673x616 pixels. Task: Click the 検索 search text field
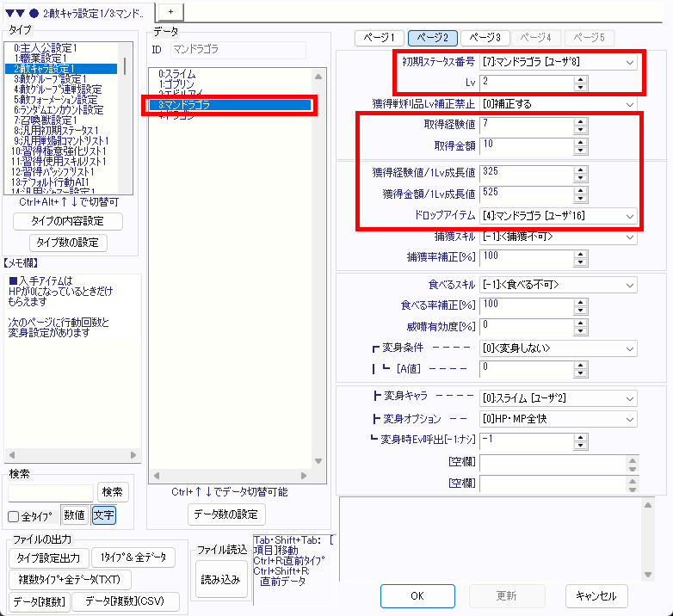(x=51, y=492)
